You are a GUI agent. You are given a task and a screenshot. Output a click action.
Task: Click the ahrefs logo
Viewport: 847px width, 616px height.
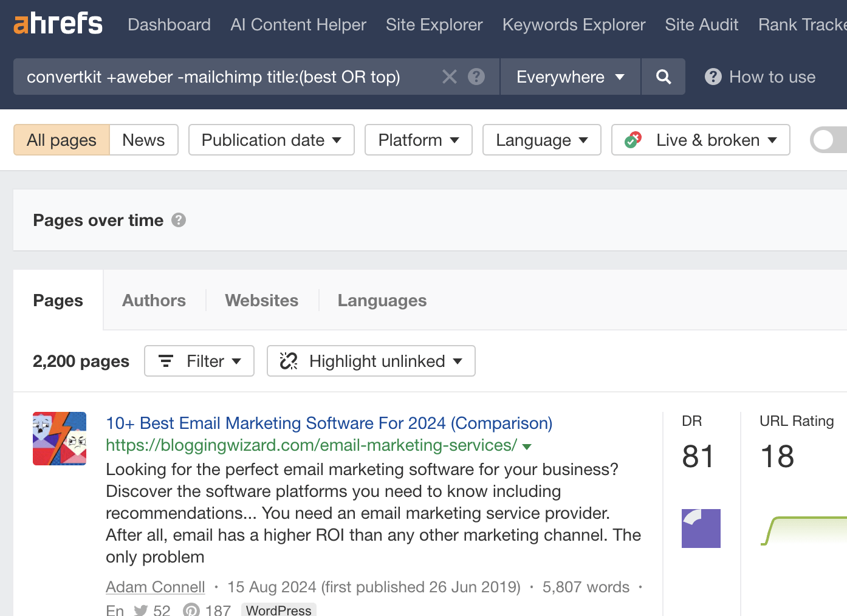coord(58,23)
